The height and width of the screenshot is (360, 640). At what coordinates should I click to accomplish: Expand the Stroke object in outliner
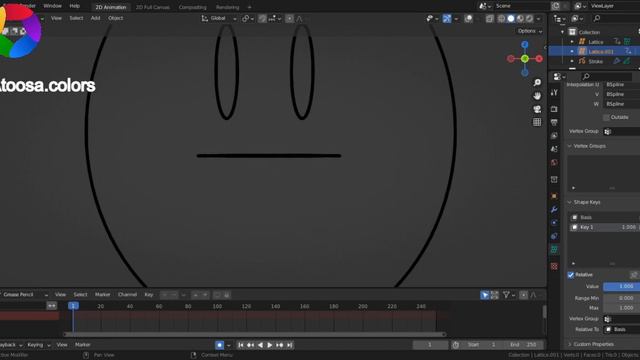(x=572, y=61)
